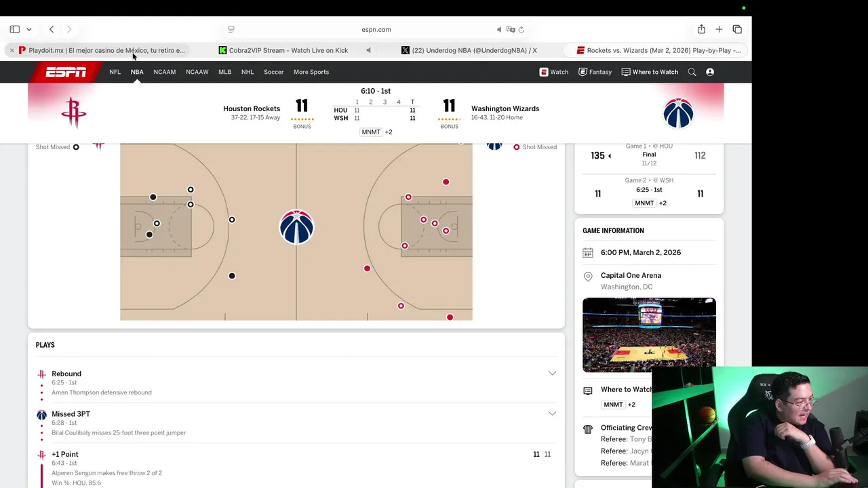
Task: Open the NCAAW menu item
Action: coord(197,72)
